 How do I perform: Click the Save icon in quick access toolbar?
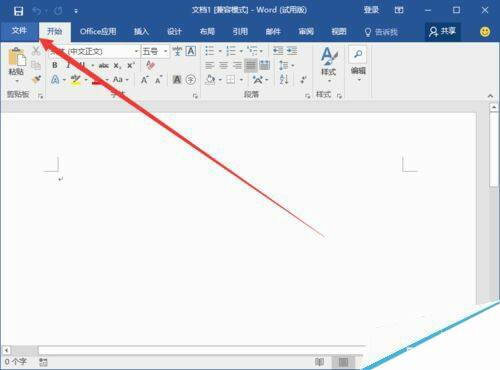[x=18, y=11]
